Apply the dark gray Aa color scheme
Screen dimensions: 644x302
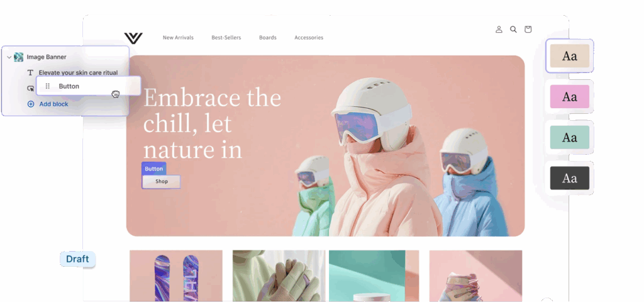[x=570, y=178]
